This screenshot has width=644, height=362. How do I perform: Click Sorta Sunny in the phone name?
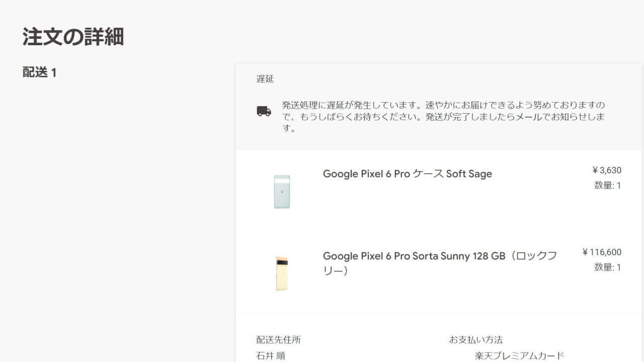(x=441, y=256)
